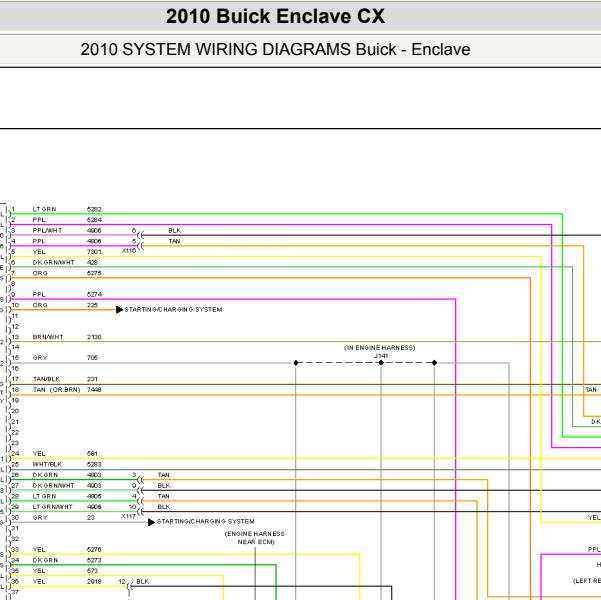This screenshot has width=601, height=600.
Task: Select BLK label beside terminal 12
Action: pyautogui.click(x=143, y=582)
